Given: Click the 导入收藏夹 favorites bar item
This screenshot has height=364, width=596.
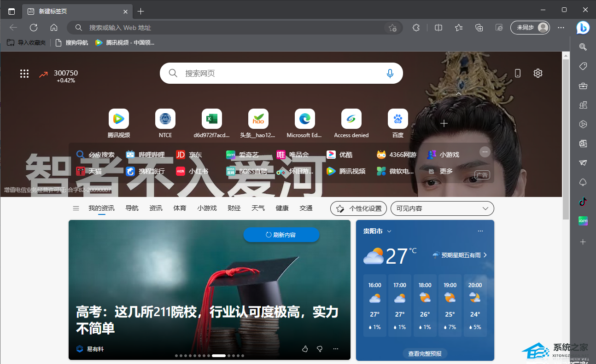Looking at the screenshot, I should (x=26, y=43).
